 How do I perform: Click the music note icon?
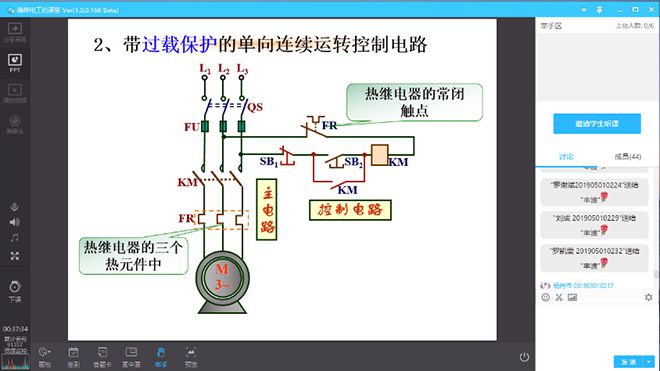[14, 238]
